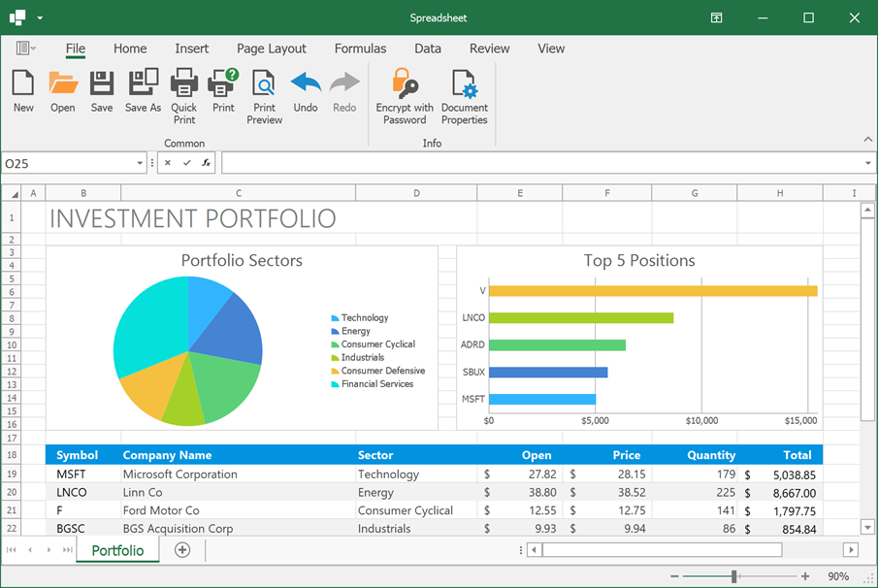Image resolution: width=879 pixels, height=588 pixels.
Task: Select the Ford Motor Co cell
Action: point(239,510)
